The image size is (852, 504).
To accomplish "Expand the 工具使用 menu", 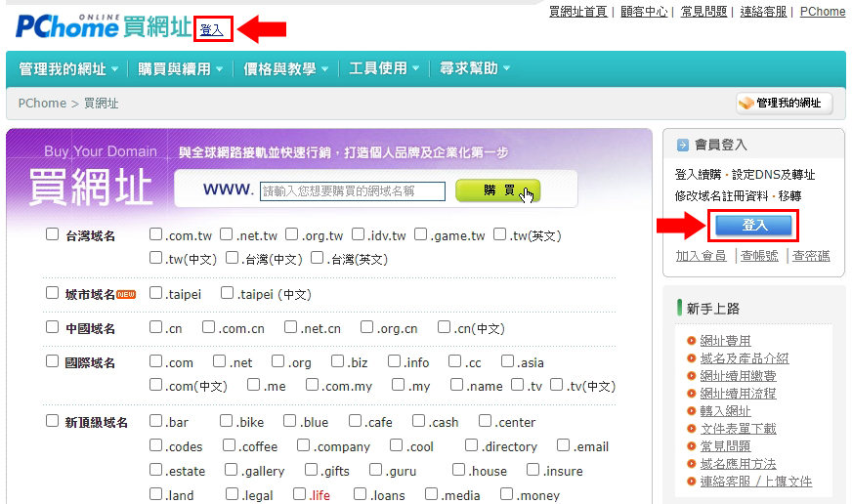I will point(384,68).
